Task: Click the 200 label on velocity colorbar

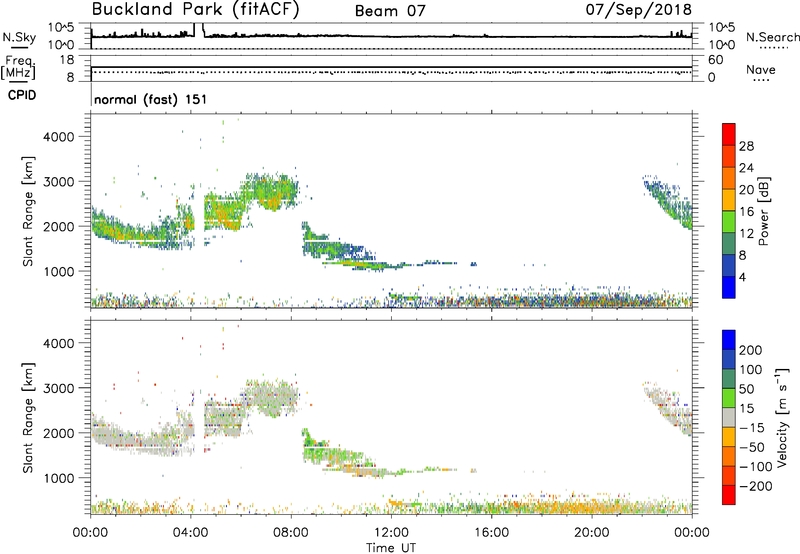Action: pos(751,350)
